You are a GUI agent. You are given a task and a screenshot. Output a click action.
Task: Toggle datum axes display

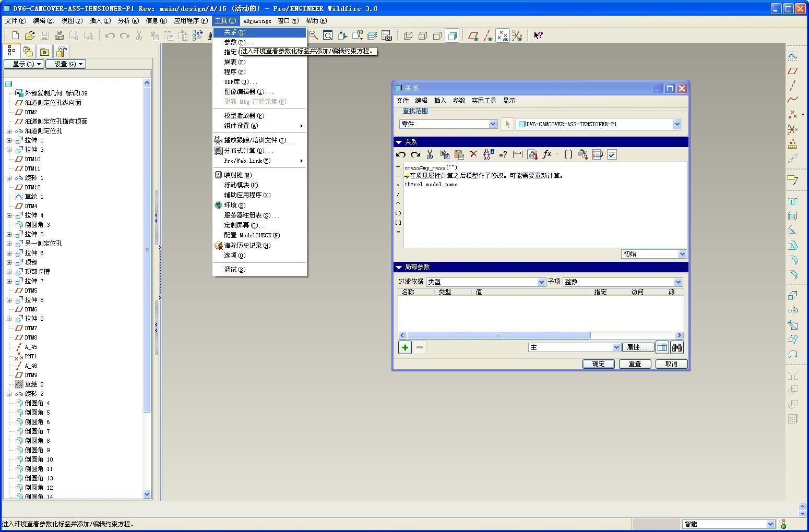coord(488,35)
